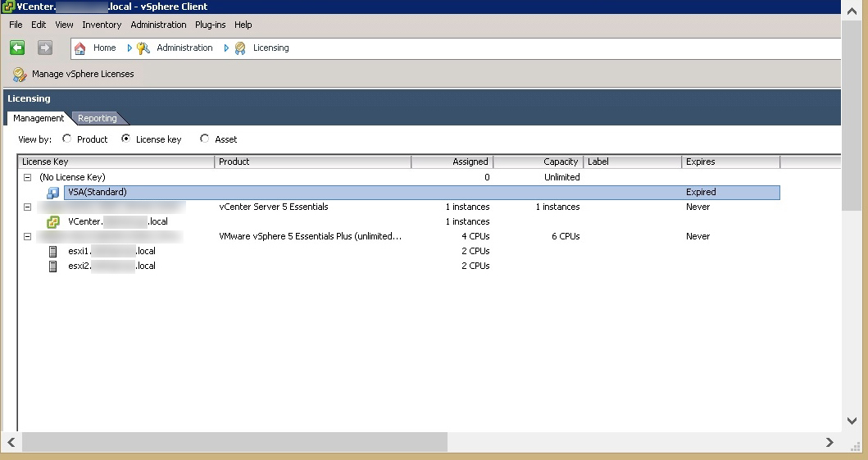This screenshot has width=868, height=460.
Task: Open the Inventory menu
Action: [x=102, y=25]
